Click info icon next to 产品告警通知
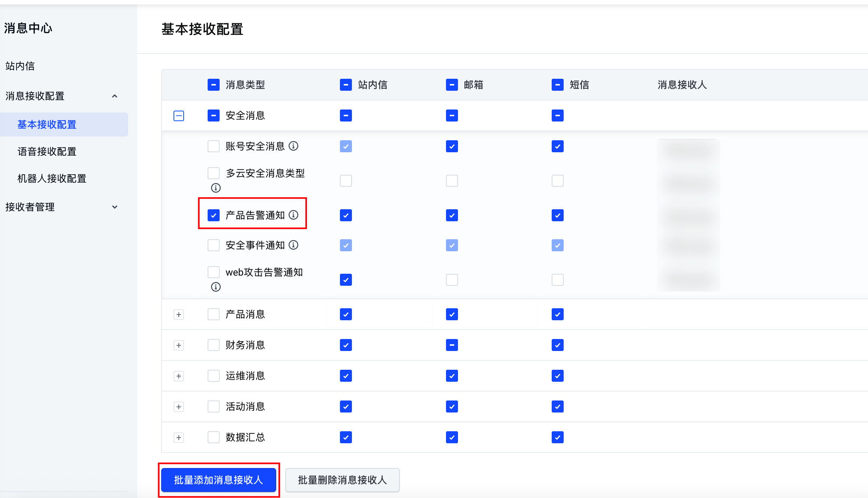 [293, 215]
